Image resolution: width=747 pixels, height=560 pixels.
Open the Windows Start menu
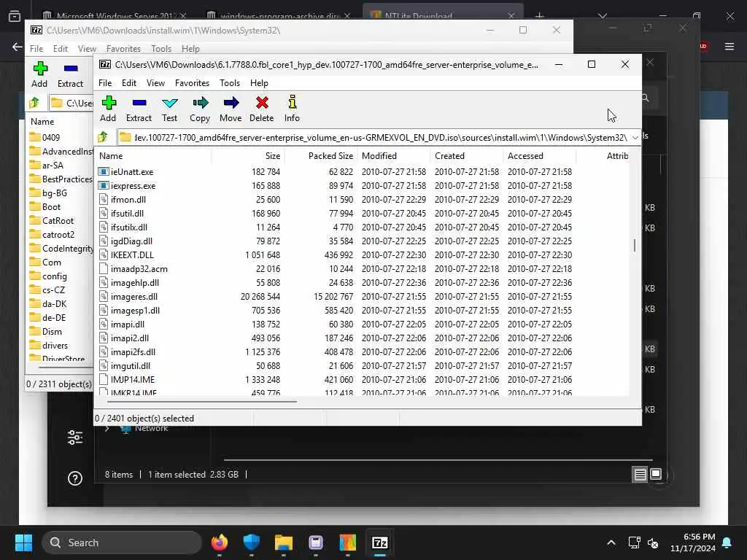coord(23,542)
